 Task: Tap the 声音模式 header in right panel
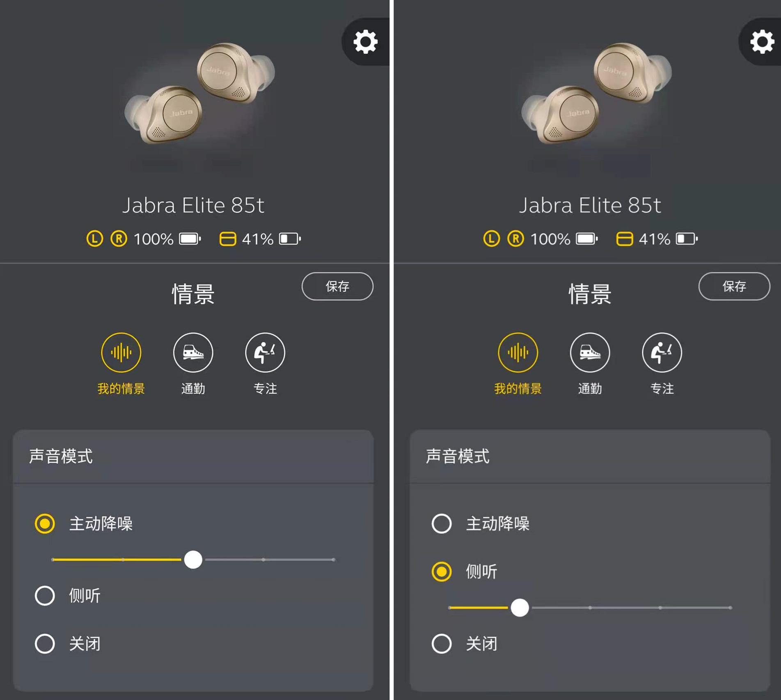458,456
